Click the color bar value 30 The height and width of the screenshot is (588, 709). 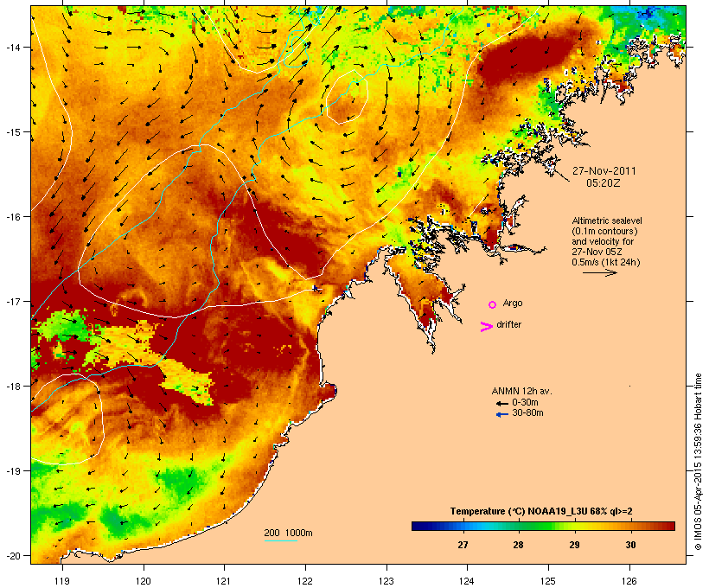point(630,545)
